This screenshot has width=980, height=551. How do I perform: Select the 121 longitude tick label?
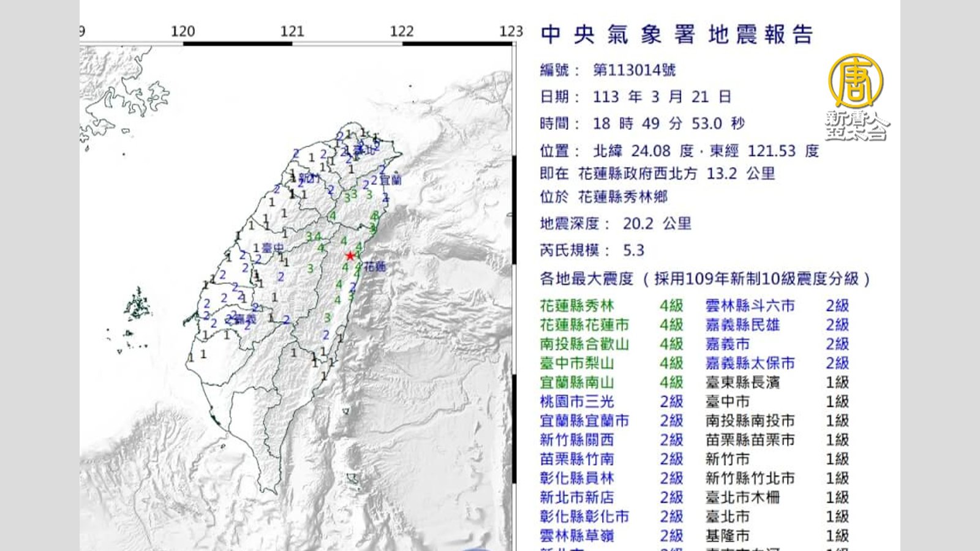(x=292, y=31)
